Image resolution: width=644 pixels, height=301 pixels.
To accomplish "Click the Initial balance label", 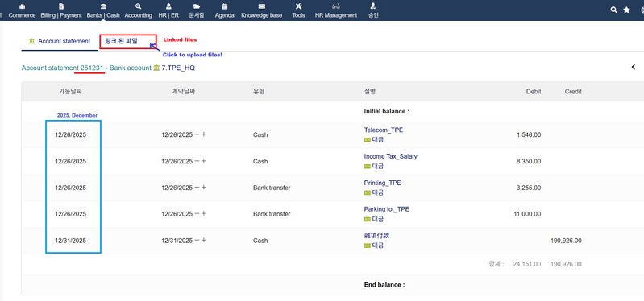I will [387, 111].
